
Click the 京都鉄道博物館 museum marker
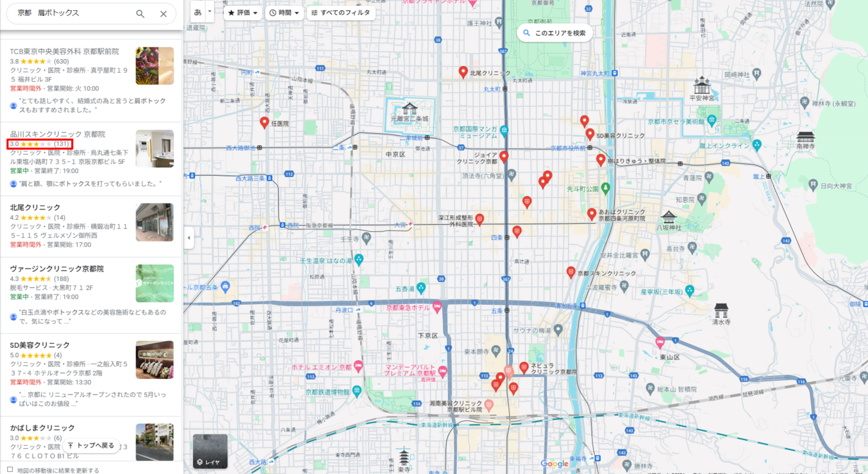pyautogui.click(x=356, y=391)
